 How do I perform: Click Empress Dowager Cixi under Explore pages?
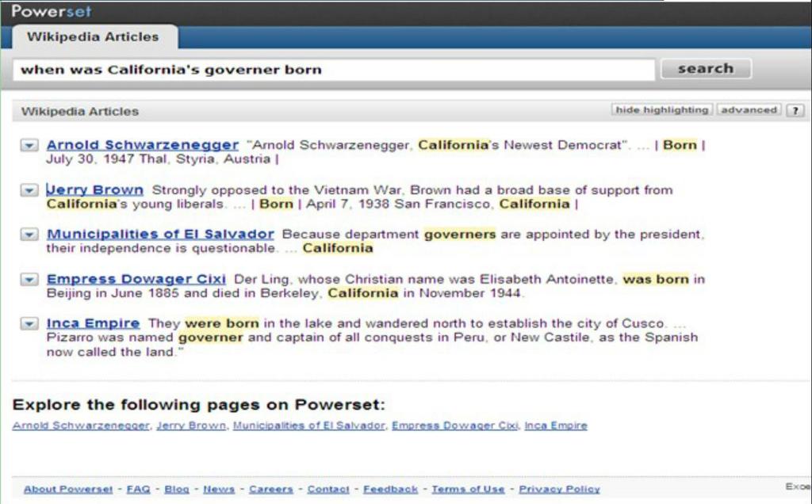[454, 426]
